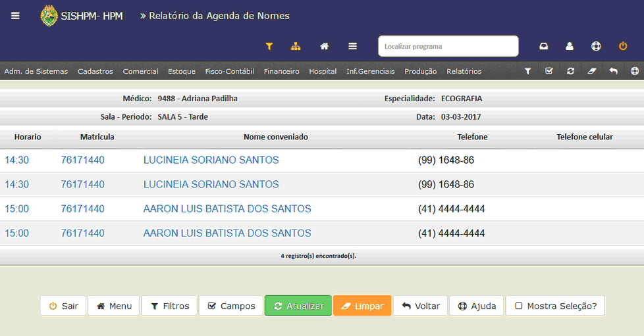
Task: Click the SISHPM crest logo
Action: [x=49, y=16]
